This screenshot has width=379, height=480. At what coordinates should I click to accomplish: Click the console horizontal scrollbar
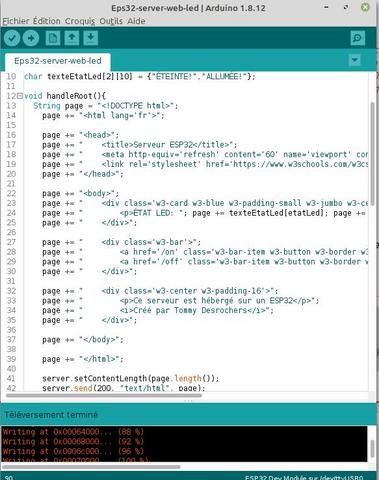(x=91, y=467)
